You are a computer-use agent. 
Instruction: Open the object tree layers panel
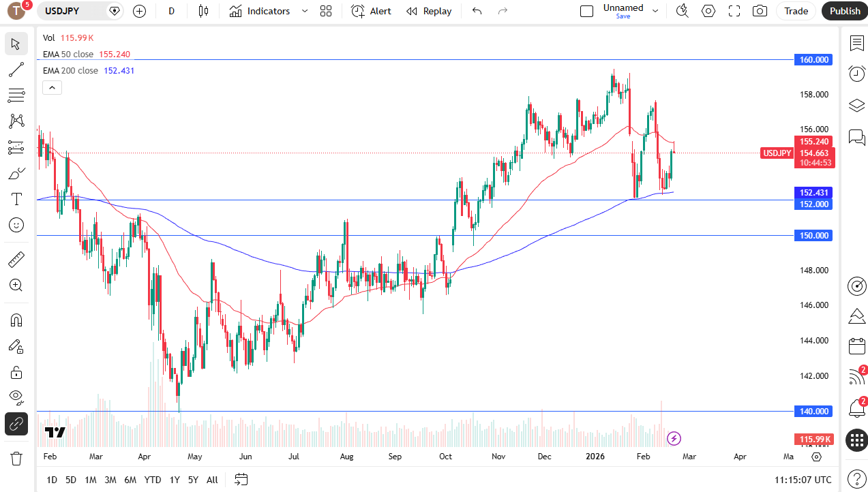856,105
